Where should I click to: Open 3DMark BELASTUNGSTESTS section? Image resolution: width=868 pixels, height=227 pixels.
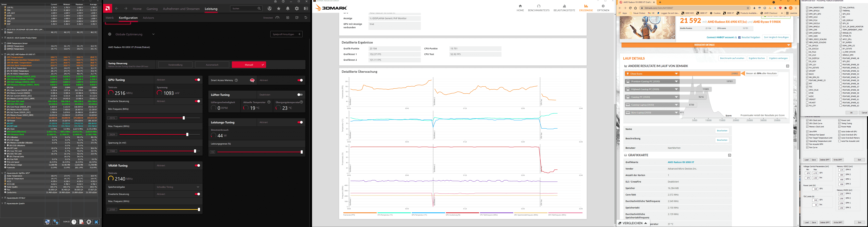(564, 8)
